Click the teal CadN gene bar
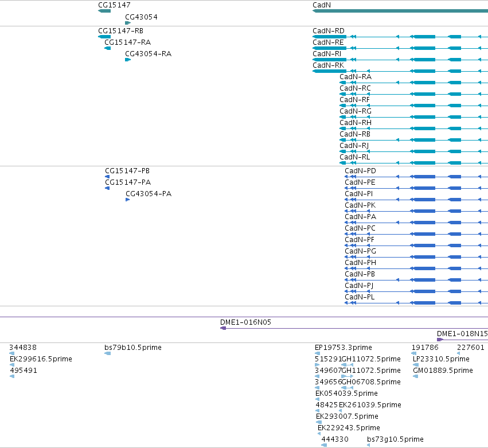This screenshot has height=448, width=488. point(400,11)
